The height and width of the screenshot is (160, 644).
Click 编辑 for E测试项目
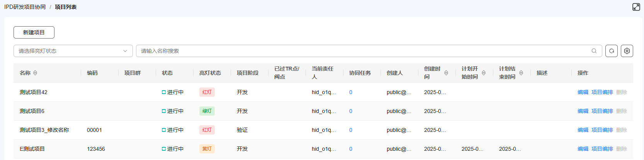tap(583, 149)
